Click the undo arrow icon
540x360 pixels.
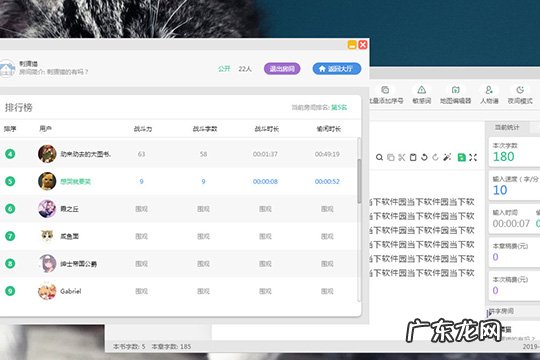(x=424, y=157)
